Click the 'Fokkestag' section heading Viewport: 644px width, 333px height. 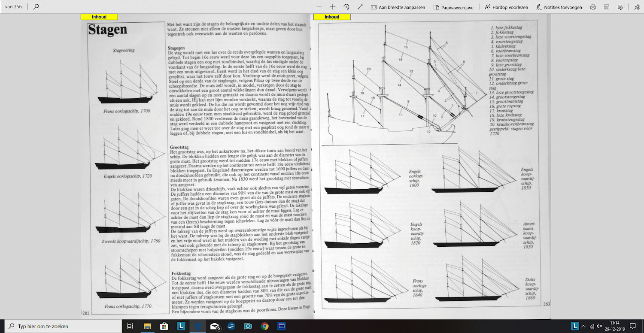[x=181, y=273]
